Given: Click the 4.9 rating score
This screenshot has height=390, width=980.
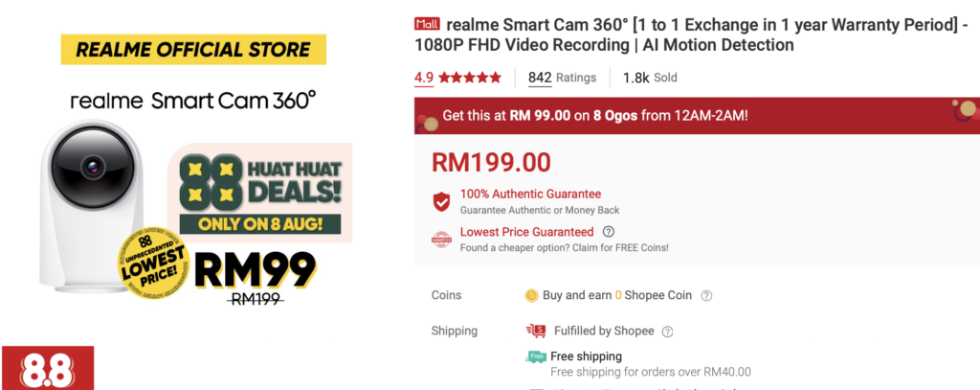Looking at the screenshot, I should 424,78.
